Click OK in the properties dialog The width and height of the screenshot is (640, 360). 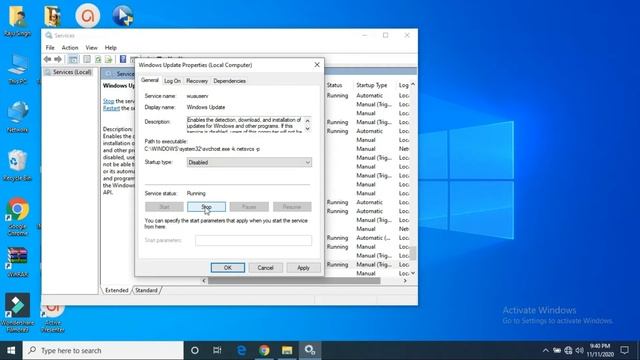pos(228,268)
